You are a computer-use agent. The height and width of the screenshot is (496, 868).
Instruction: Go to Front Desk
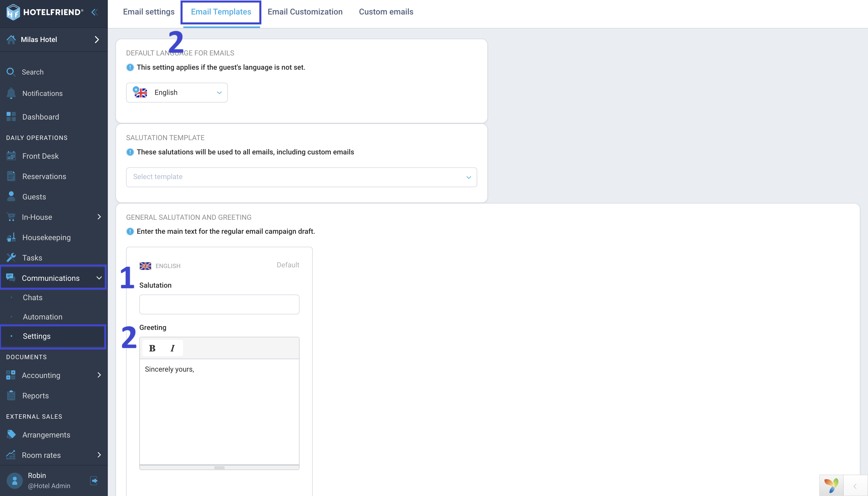pyautogui.click(x=40, y=156)
